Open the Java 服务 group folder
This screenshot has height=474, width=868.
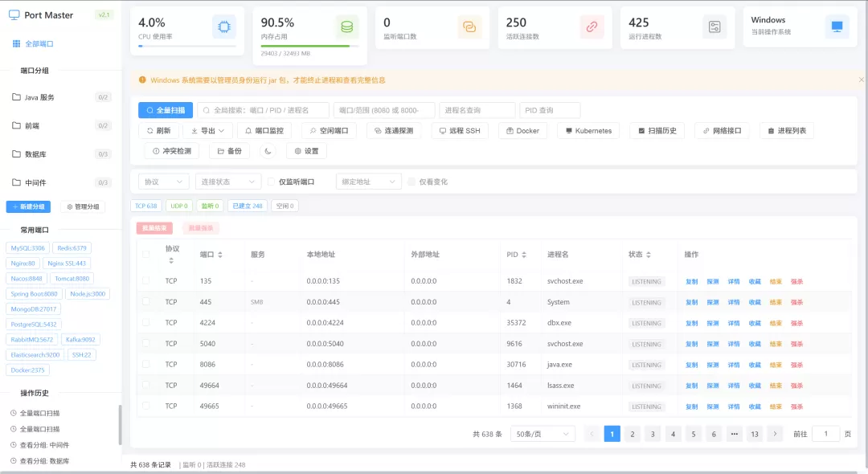[x=61, y=97]
